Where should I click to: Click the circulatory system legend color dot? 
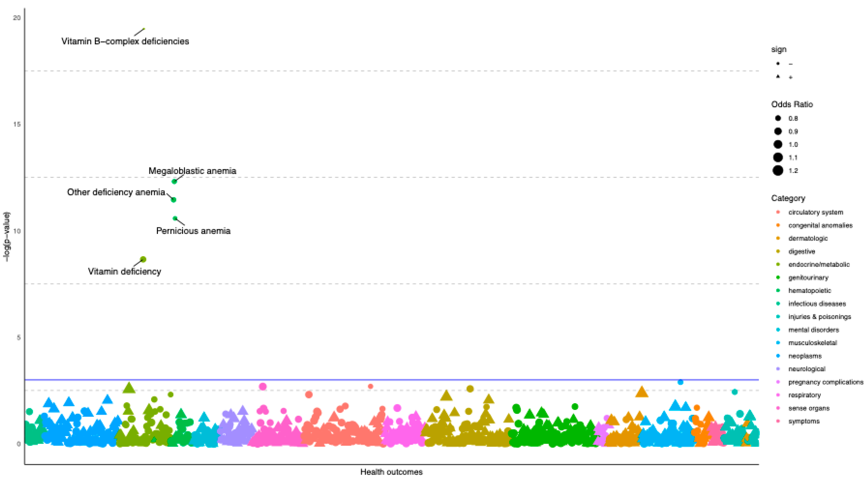click(778, 212)
